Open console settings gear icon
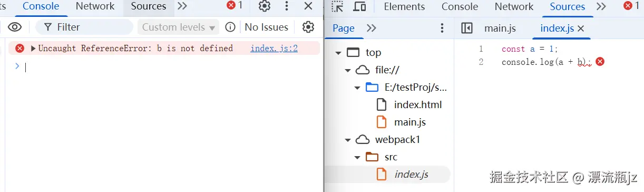 coord(308,27)
